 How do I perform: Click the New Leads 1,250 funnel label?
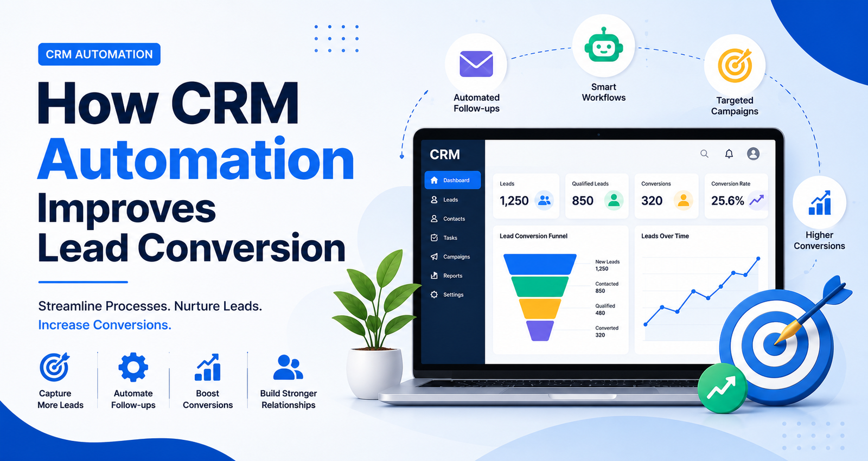point(608,265)
